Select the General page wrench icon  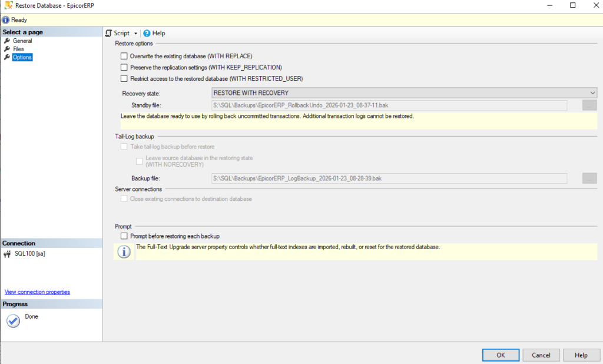point(7,41)
